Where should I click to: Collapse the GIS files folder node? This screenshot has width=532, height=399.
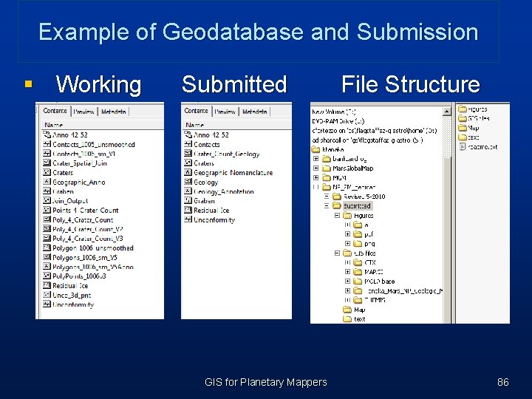[x=337, y=253]
